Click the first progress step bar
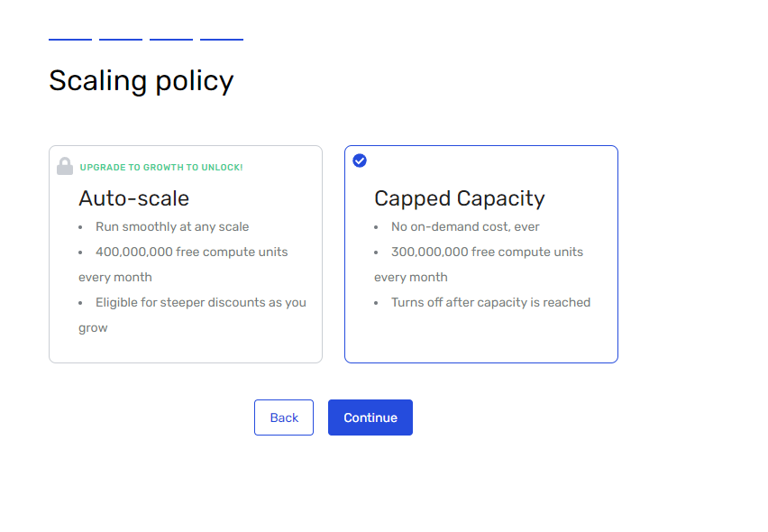This screenshot has height=532, width=768. pyautogui.click(x=70, y=40)
